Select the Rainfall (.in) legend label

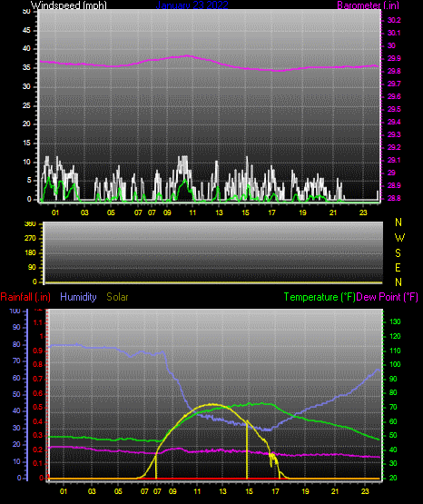point(25,297)
